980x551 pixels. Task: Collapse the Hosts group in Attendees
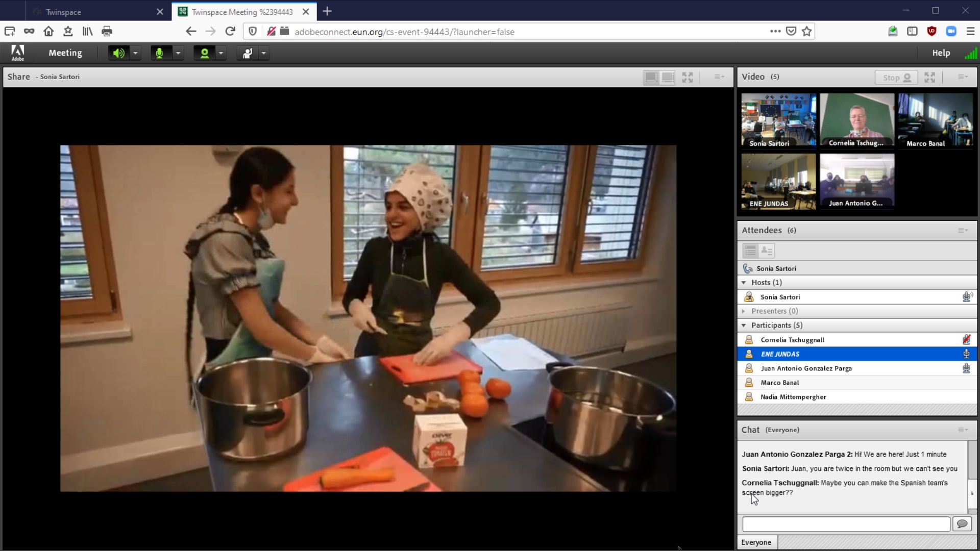click(744, 283)
